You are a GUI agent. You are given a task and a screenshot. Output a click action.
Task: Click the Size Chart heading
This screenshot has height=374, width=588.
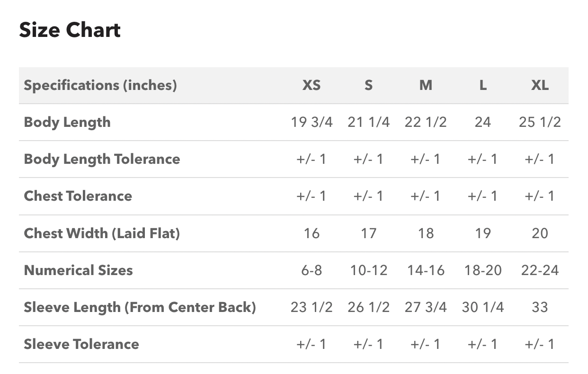(70, 30)
